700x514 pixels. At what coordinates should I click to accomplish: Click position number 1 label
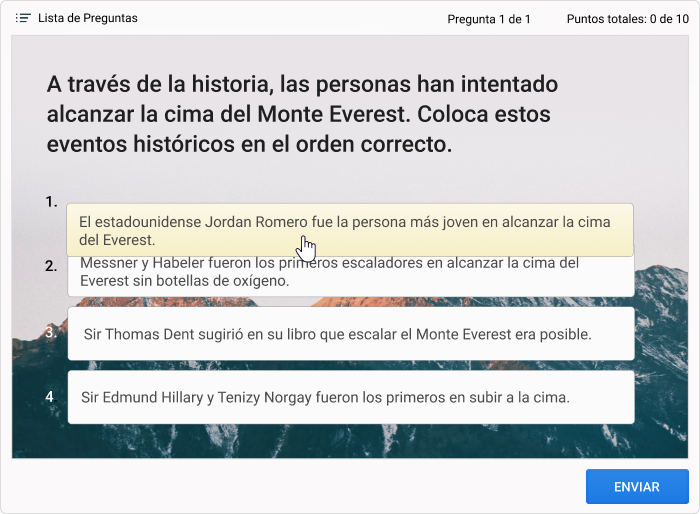point(51,202)
